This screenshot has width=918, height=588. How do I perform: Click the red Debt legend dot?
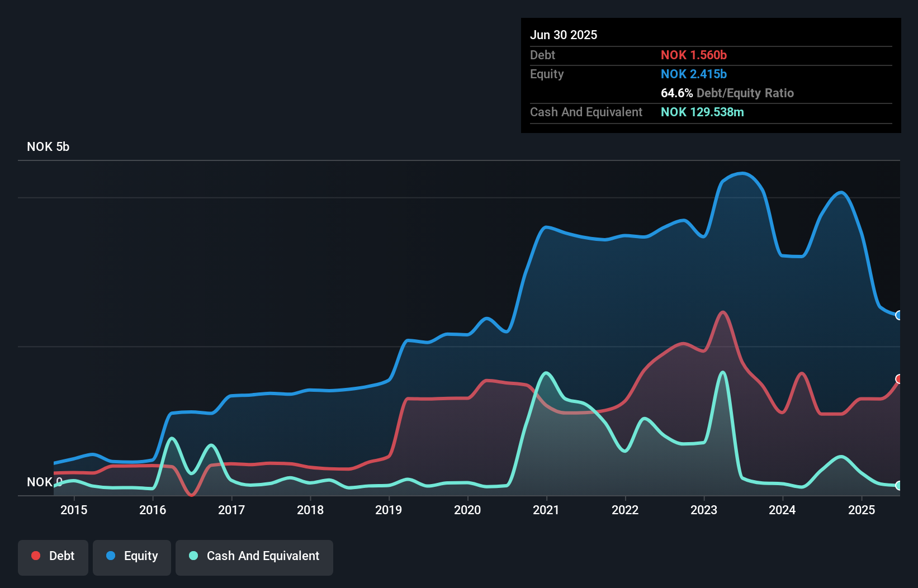(x=35, y=556)
